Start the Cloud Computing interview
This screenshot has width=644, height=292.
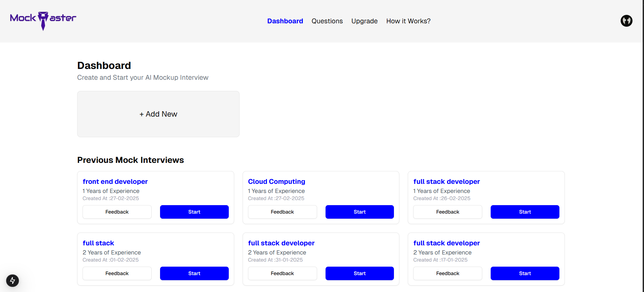tap(360, 212)
